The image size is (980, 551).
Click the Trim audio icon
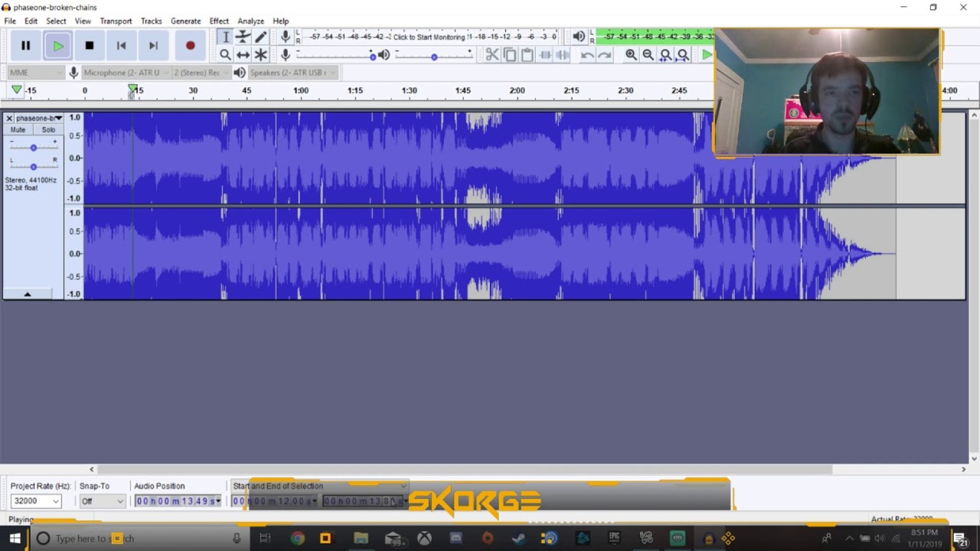[x=544, y=54]
